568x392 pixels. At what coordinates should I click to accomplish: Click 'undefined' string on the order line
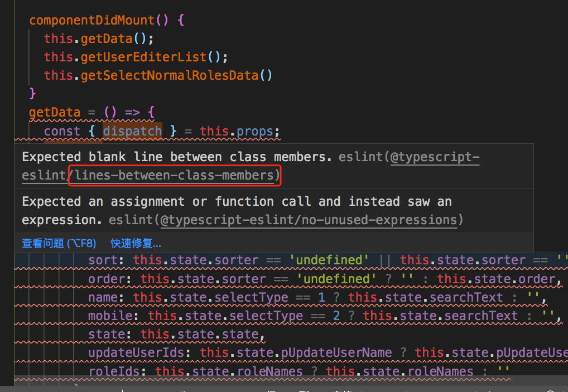coord(336,279)
